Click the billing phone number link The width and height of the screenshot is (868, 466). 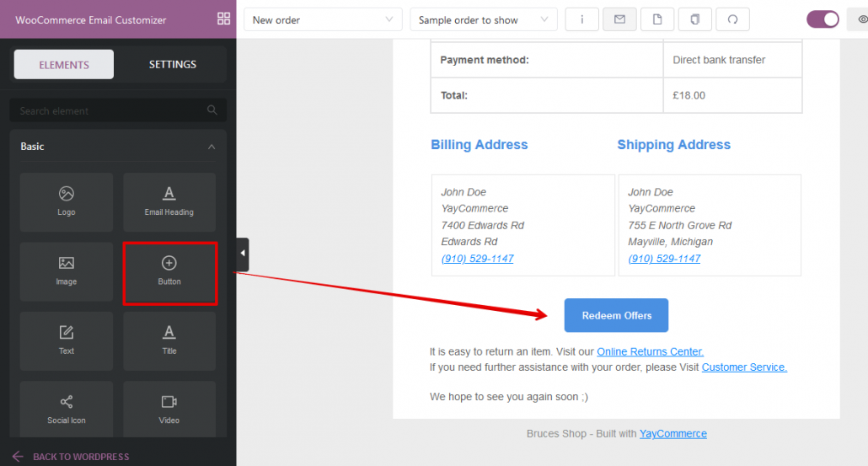(477, 259)
